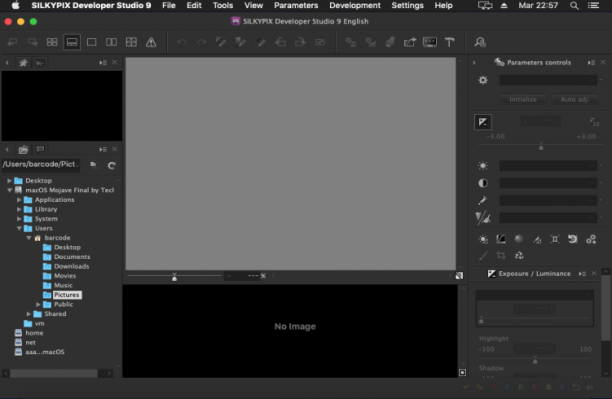Collapse the Users folder tree
Screen dimensions: 612x399
(x=19, y=228)
